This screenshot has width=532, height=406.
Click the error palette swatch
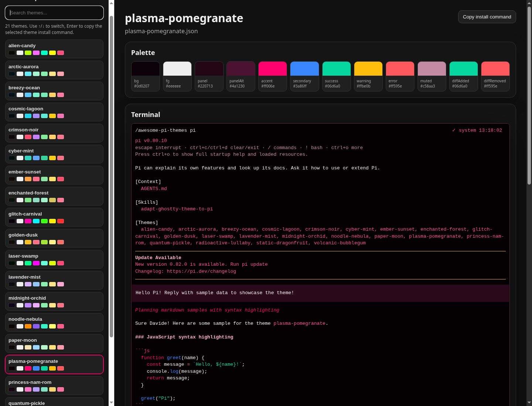coord(400,76)
